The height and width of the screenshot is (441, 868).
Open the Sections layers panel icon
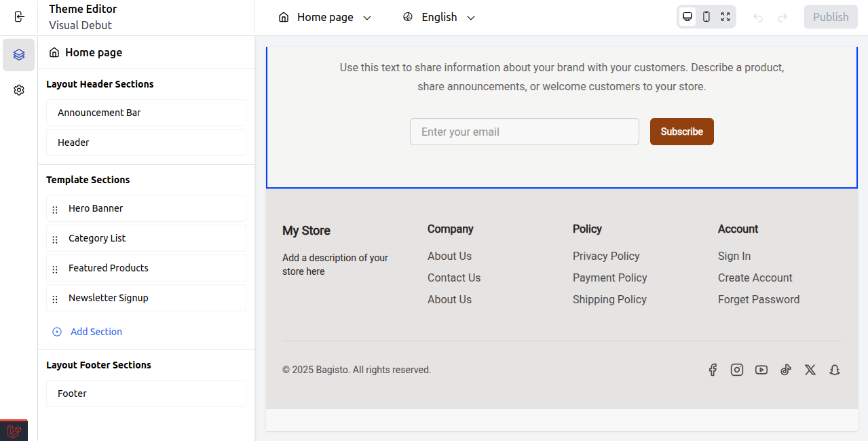pyautogui.click(x=19, y=55)
